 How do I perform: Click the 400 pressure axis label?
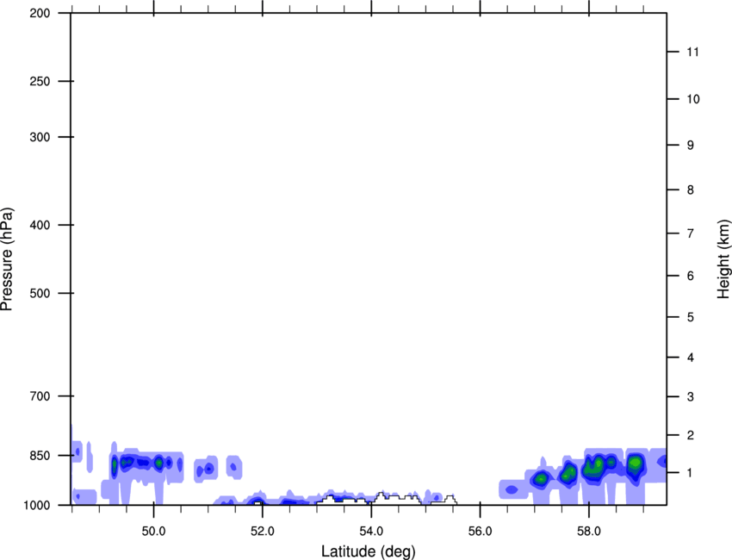click(40, 225)
